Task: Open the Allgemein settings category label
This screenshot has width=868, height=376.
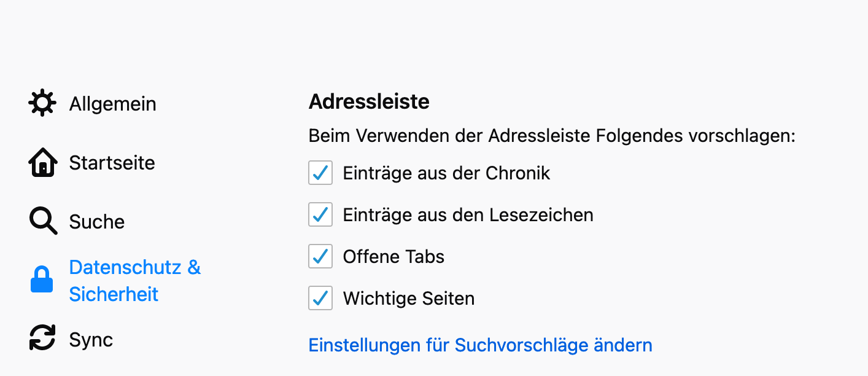Action: pyautogui.click(x=112, y=104)
